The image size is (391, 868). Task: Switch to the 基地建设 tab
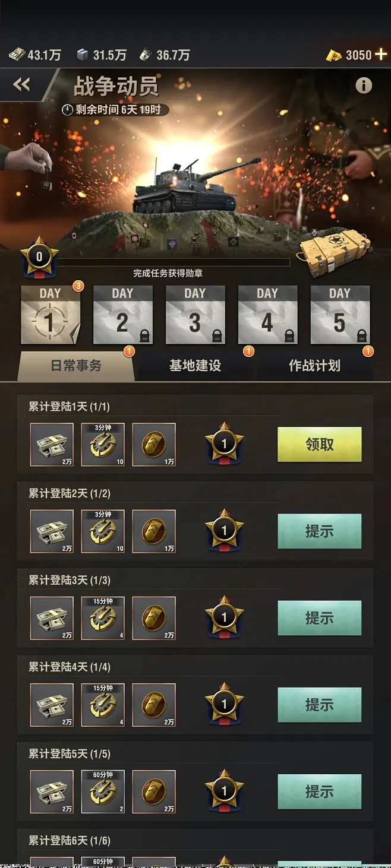coord(195,366)
